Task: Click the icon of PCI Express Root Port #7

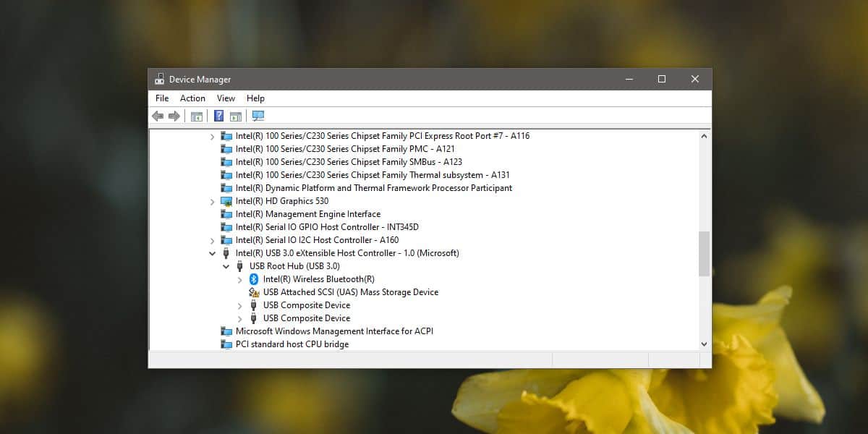Action: tap(226, 136)
